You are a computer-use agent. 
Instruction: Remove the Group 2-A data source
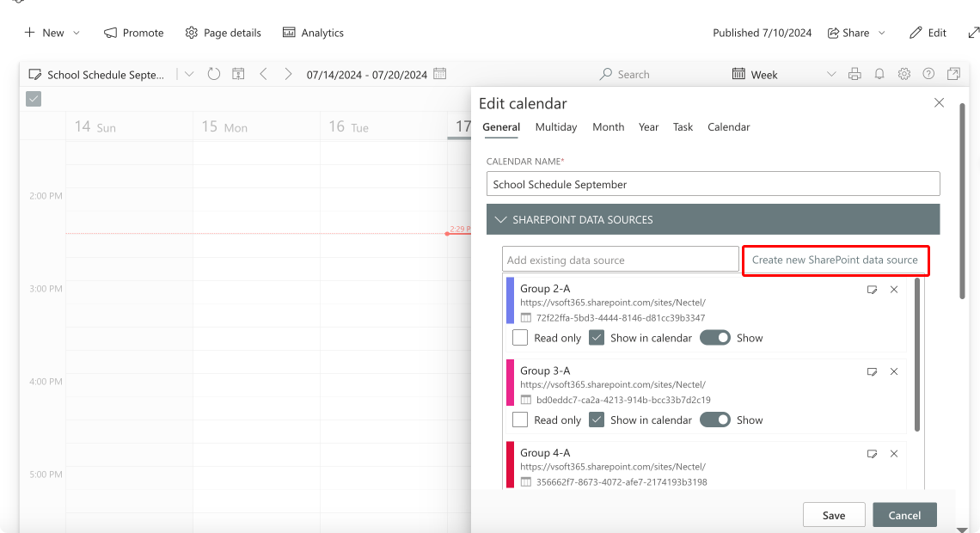[x=894, y=290]
